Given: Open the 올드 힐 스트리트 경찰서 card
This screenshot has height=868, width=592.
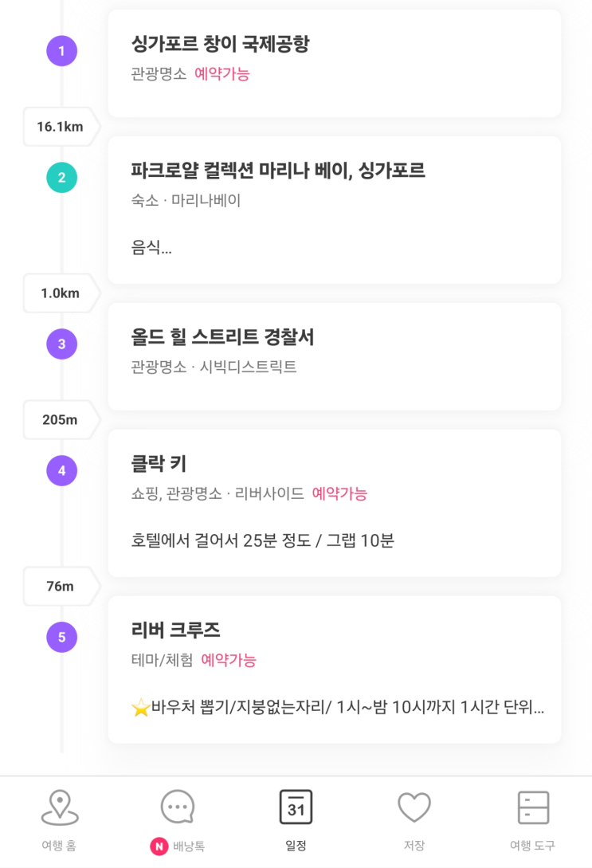Looking at the screenshot, I should click(x=334, y=356).
